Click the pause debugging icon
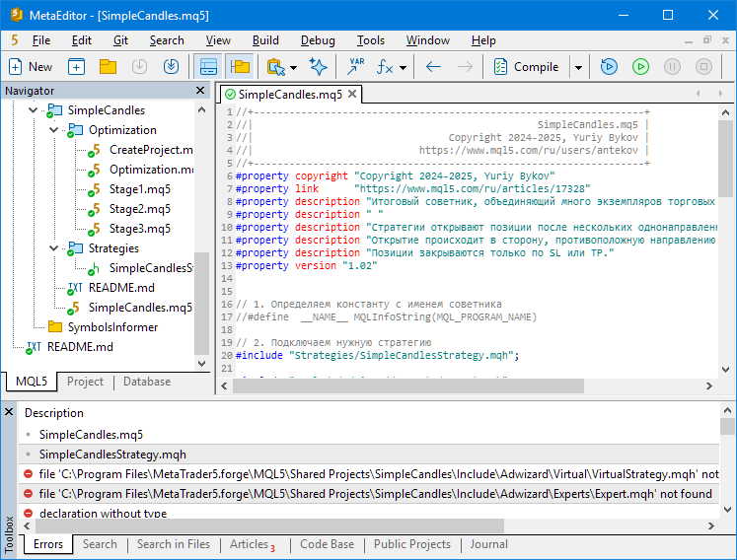This screenshot has width=737, height=560. click(x=672, y=67)
